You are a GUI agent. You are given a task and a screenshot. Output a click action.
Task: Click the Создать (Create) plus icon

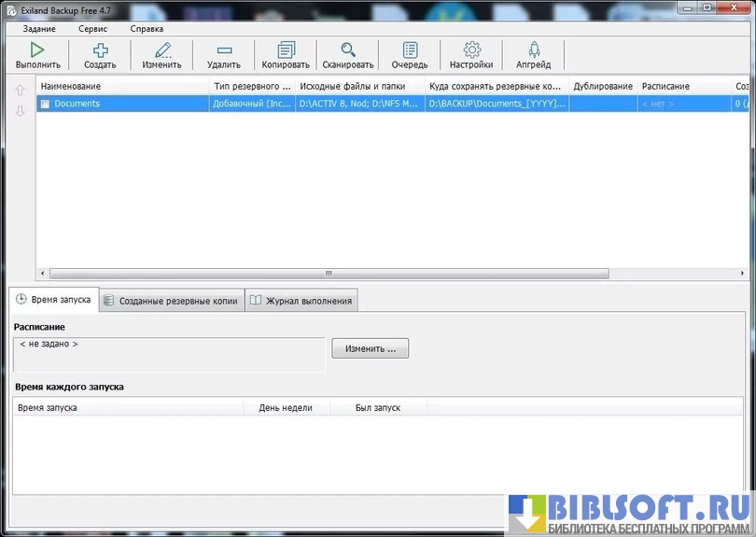point(100,50)
